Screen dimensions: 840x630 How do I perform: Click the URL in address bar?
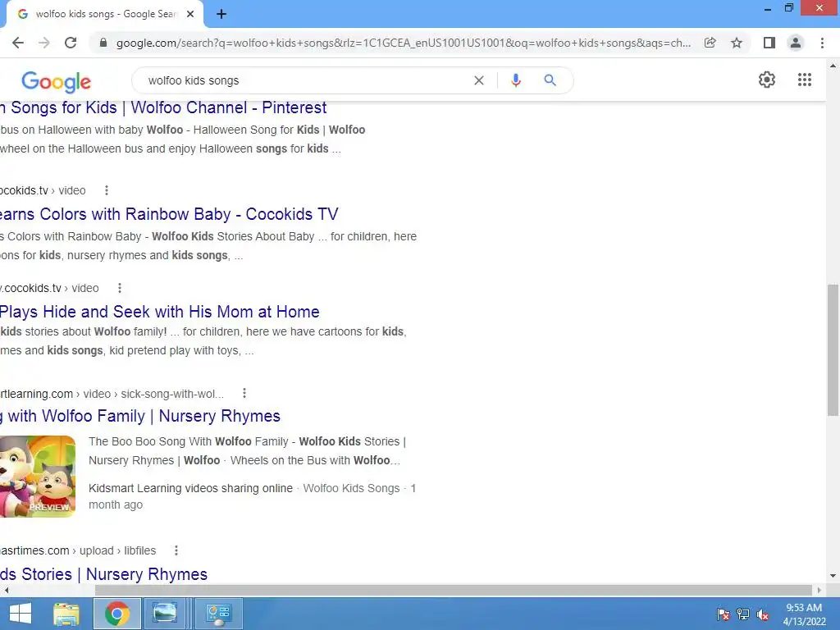tap(403, 43)
